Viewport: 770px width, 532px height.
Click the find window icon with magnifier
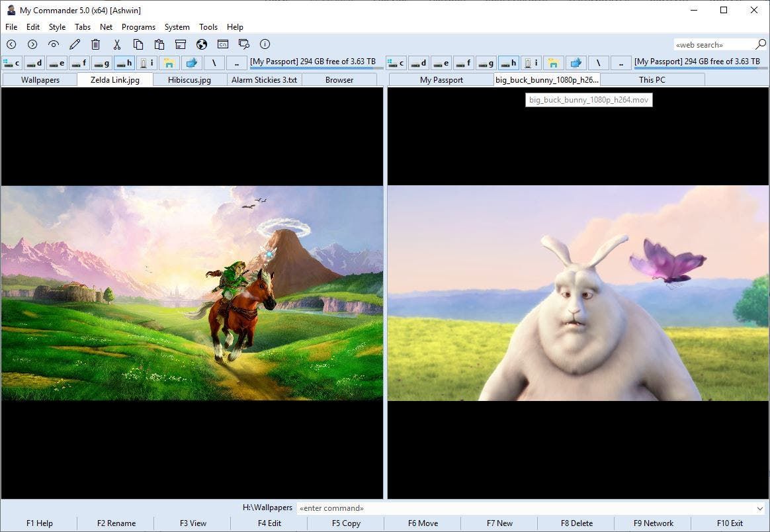pyautogui.click(x=243, y=44)
